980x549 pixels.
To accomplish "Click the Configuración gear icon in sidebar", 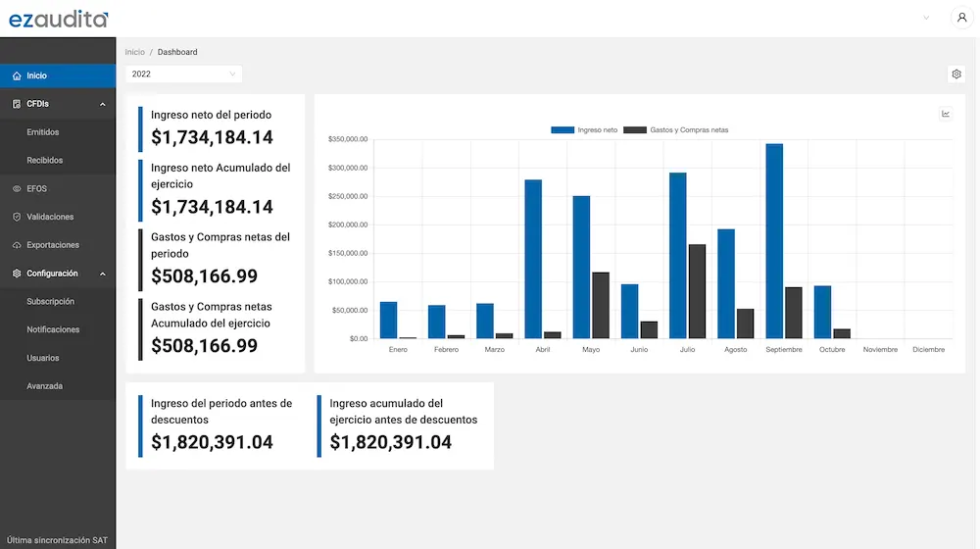I will (x=17, y=274).
